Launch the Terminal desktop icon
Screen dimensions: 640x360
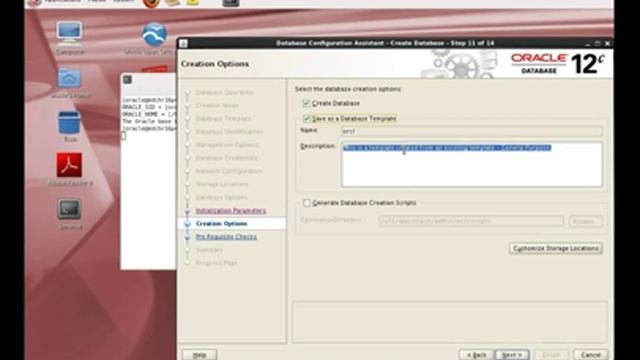coord(69,213)
